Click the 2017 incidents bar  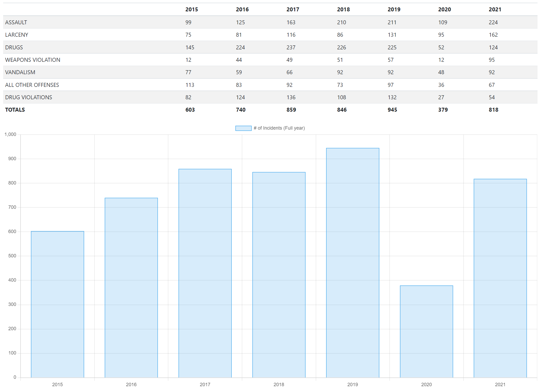tap(205, 273)
